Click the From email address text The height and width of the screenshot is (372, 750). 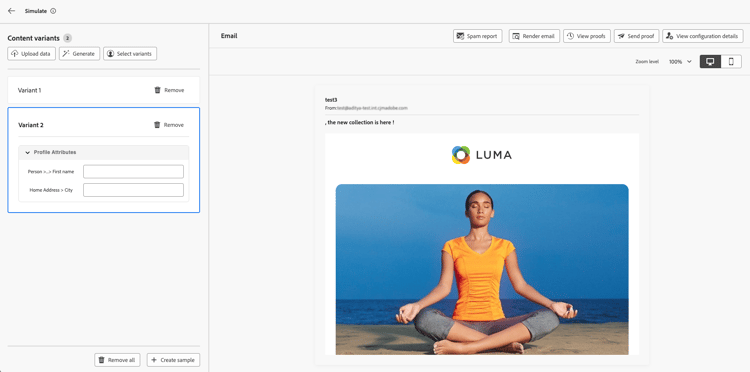372,108
